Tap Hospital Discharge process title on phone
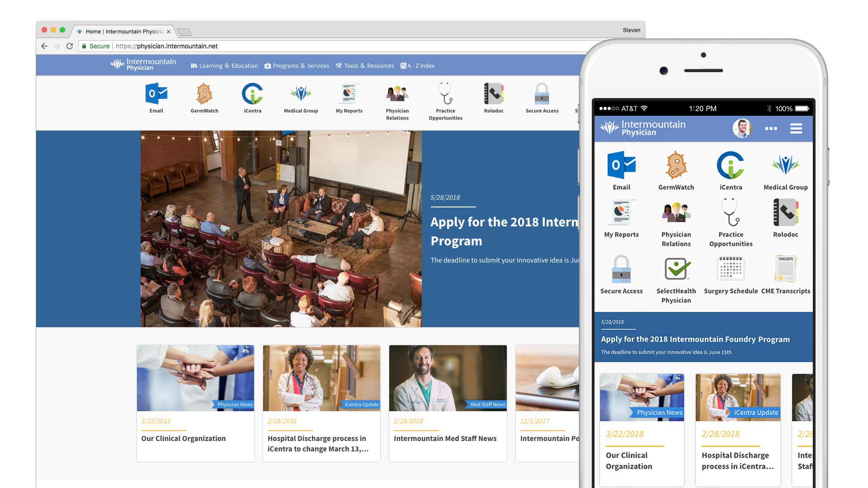This screenshot has width=868, height=488. [x=738, y=461]
